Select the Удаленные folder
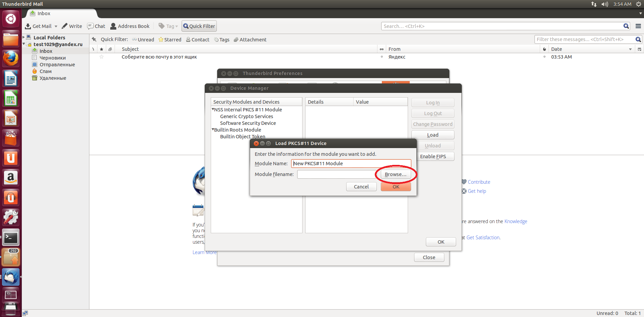The height and width of the screenshot is (317, 644). click(x=53, y=78)
